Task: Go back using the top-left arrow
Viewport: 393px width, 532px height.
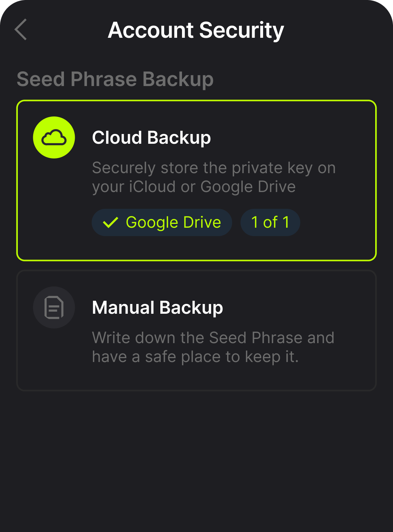Action: coord(21,30)
